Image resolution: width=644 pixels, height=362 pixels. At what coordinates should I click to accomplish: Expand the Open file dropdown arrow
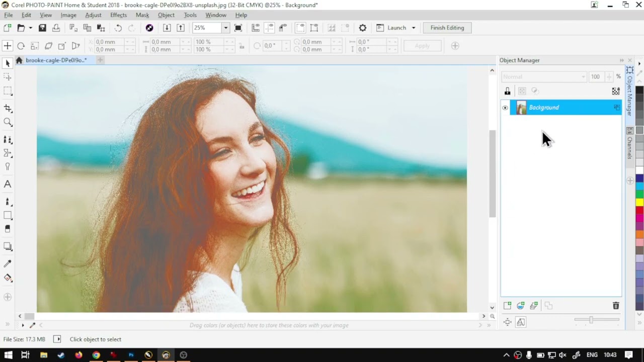tap(30, 28)
